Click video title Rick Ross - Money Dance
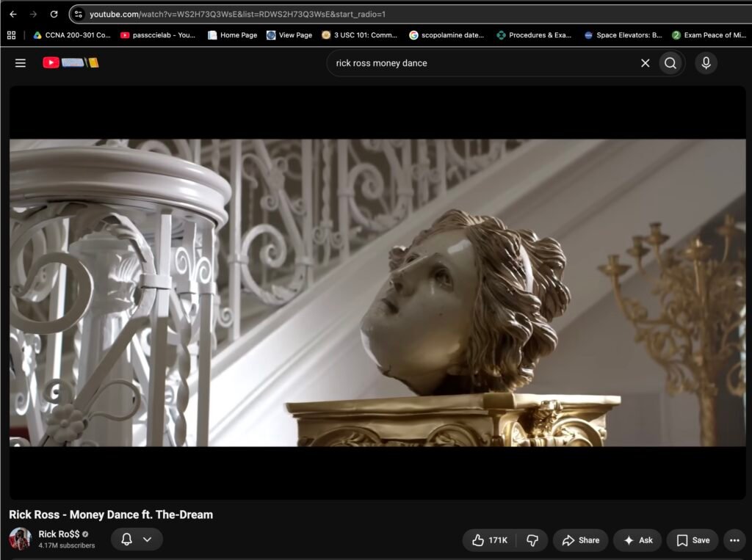 [111, 514]
